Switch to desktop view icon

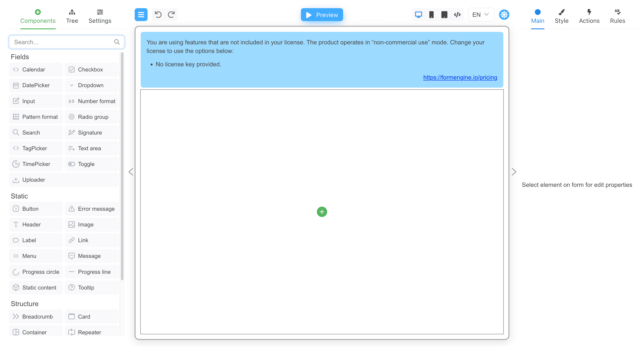pos(418,14)
